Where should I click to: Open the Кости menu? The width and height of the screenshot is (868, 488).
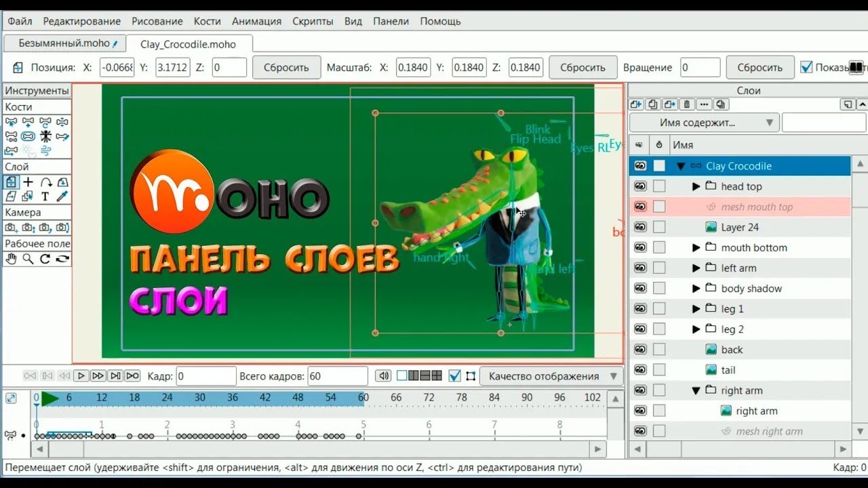207,21
